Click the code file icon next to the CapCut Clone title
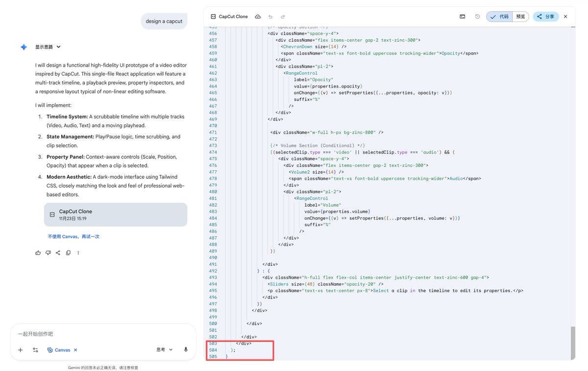The height and width of the screenshot is (371, 588). 213,17
